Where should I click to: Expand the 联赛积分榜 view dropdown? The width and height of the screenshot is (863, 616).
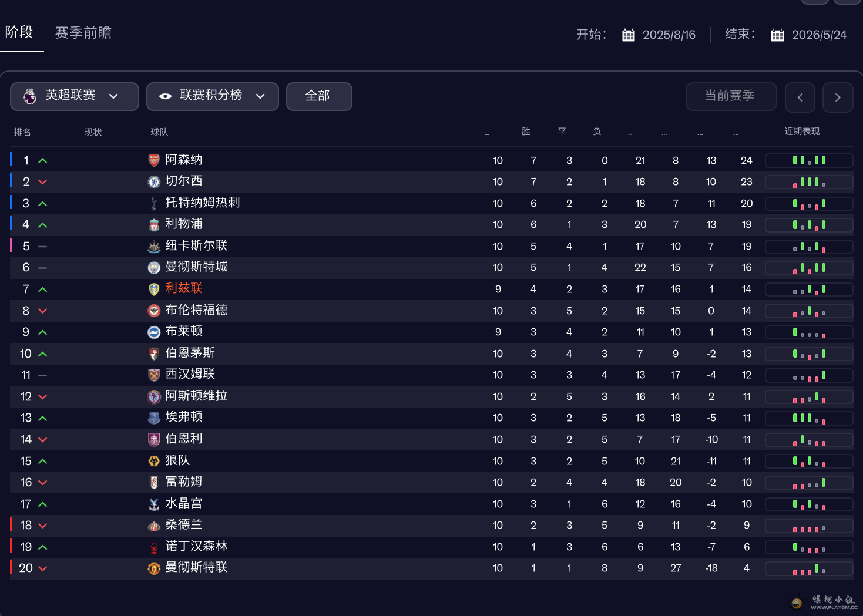click(x=260, y=96)
